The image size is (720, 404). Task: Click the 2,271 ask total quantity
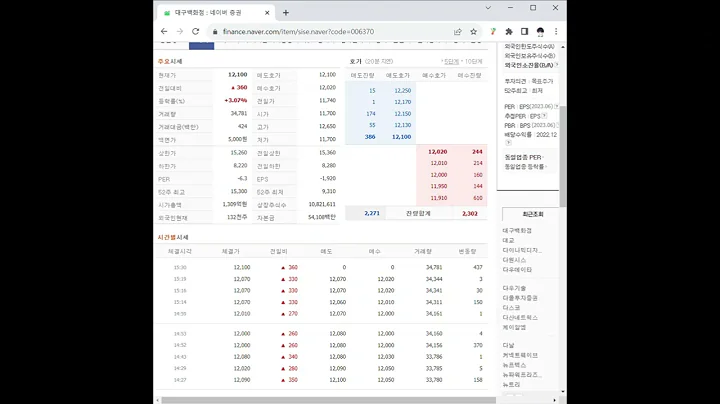(372, 213)
